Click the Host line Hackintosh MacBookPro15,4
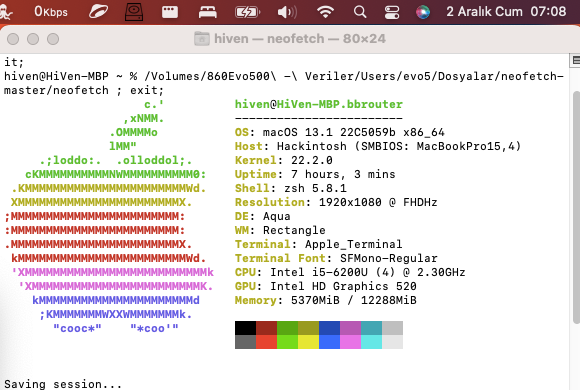The height and width of the screenshot is (390, 580). [x=378, y=146]
